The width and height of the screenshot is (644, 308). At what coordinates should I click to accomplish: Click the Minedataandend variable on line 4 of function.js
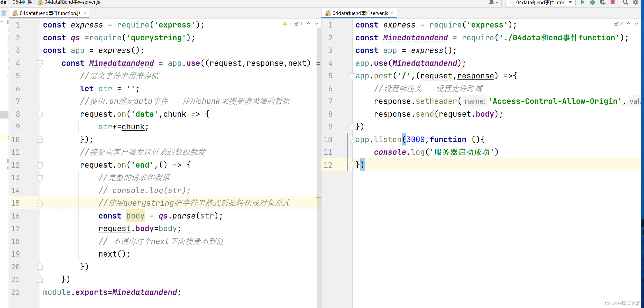pos(122,63)
